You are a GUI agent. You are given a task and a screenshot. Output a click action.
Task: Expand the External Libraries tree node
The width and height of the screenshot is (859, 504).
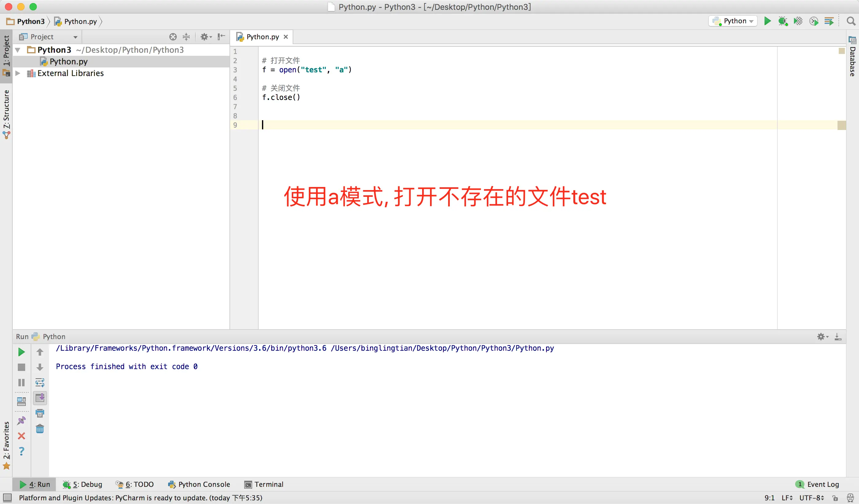click(x=18, y=73)
